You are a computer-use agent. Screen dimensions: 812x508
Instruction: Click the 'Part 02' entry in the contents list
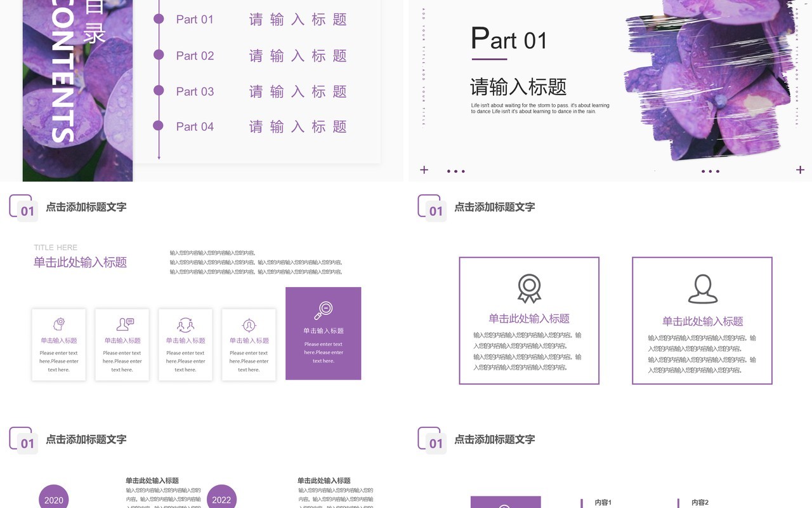point(195,56)
